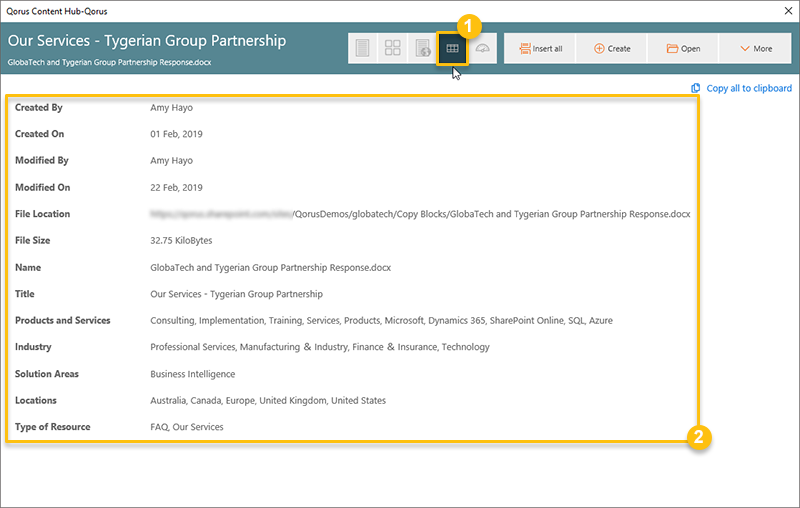This screenshot has width=800, height=508.
Task: Select the Locations value Australia, Canada
Action: [x=268, y=401]
